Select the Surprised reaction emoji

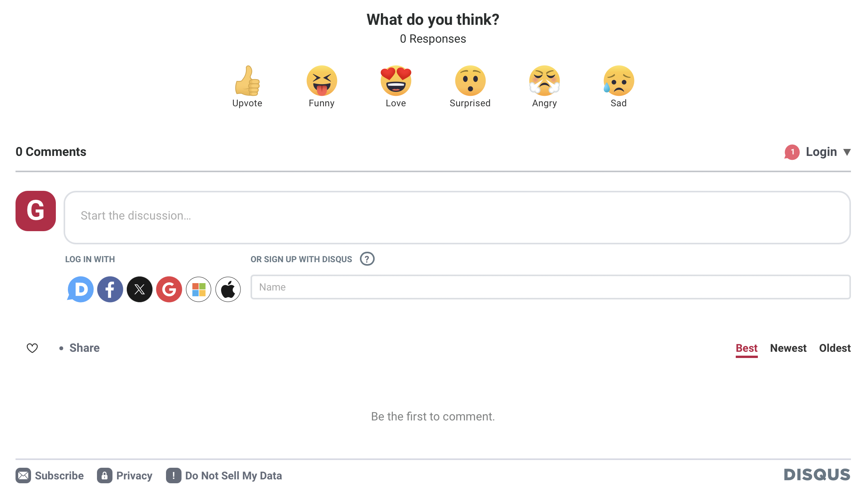470,81
